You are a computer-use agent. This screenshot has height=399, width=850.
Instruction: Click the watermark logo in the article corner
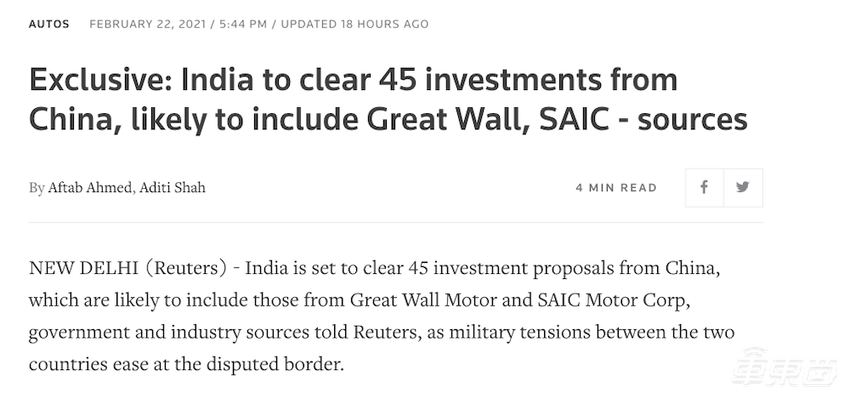[784, 368]
